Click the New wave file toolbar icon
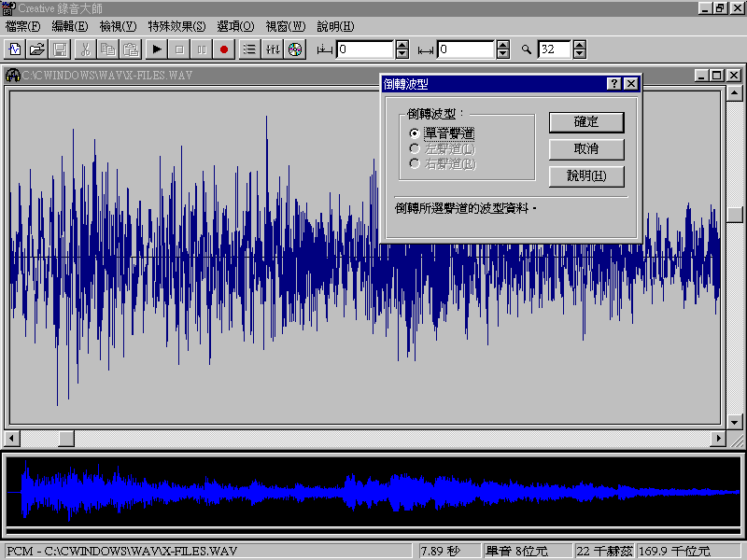 (15, 49)
